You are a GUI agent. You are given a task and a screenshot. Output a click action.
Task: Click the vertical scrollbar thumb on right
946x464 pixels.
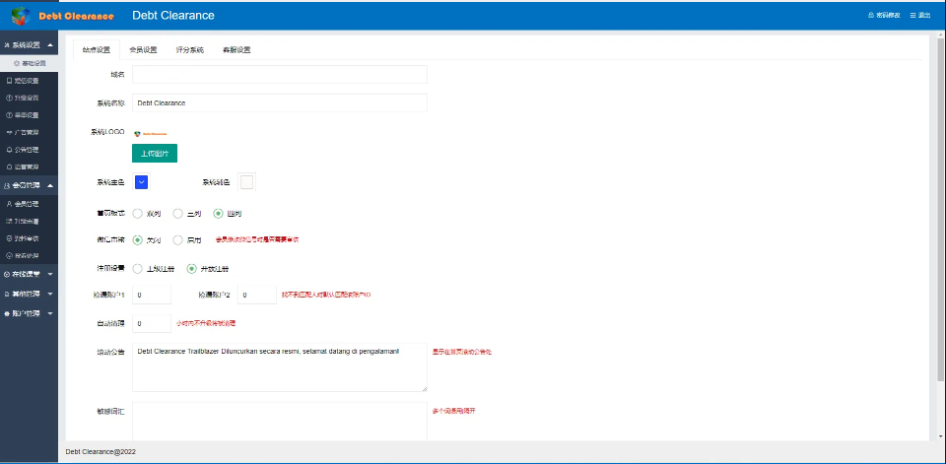pos(941,211)
